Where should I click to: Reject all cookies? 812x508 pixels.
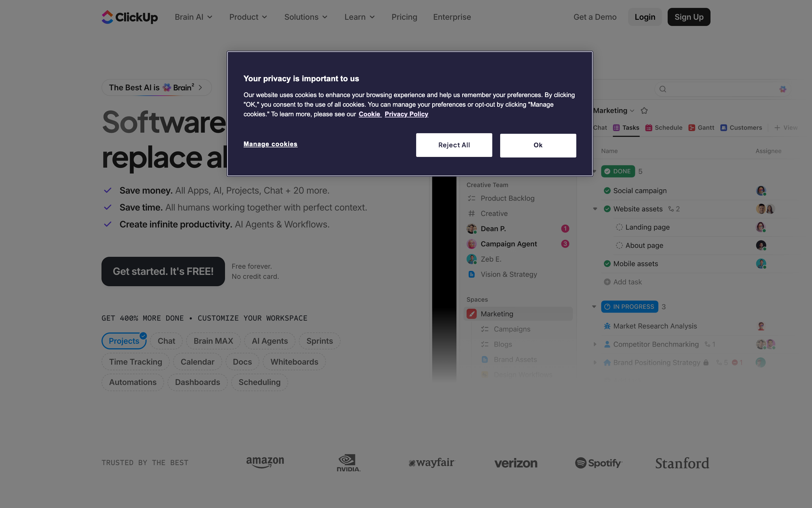(x=454, y=145)
